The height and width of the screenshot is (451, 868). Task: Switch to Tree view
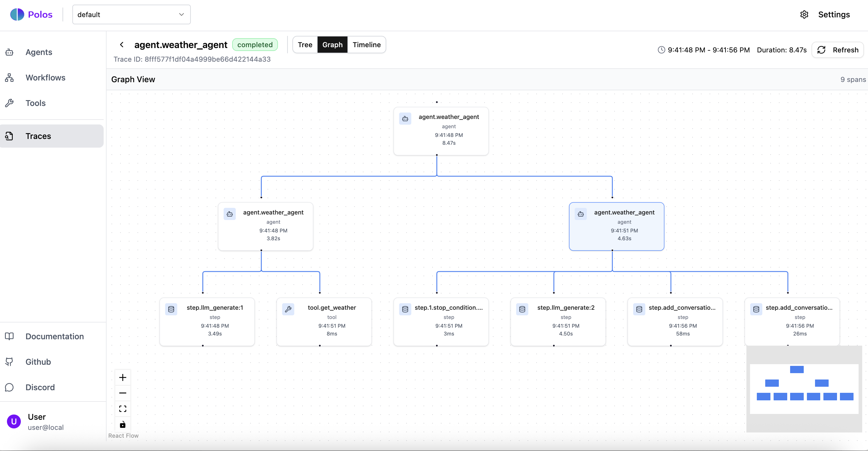coord(305,45)
